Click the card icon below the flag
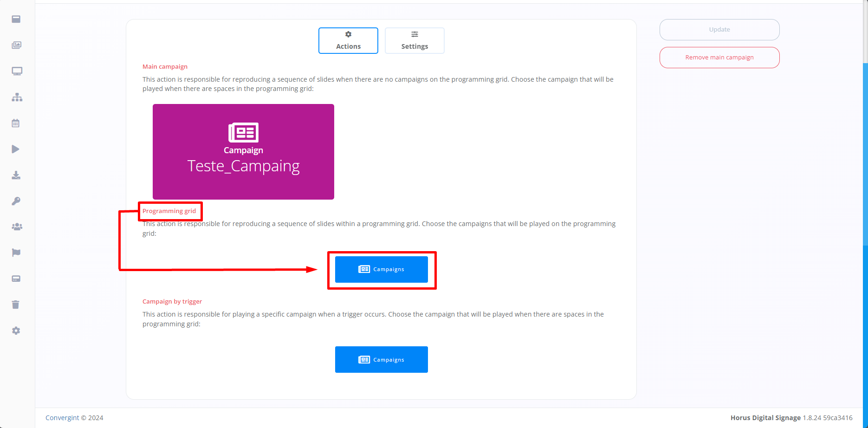The image size is (868, 428). 16,279
